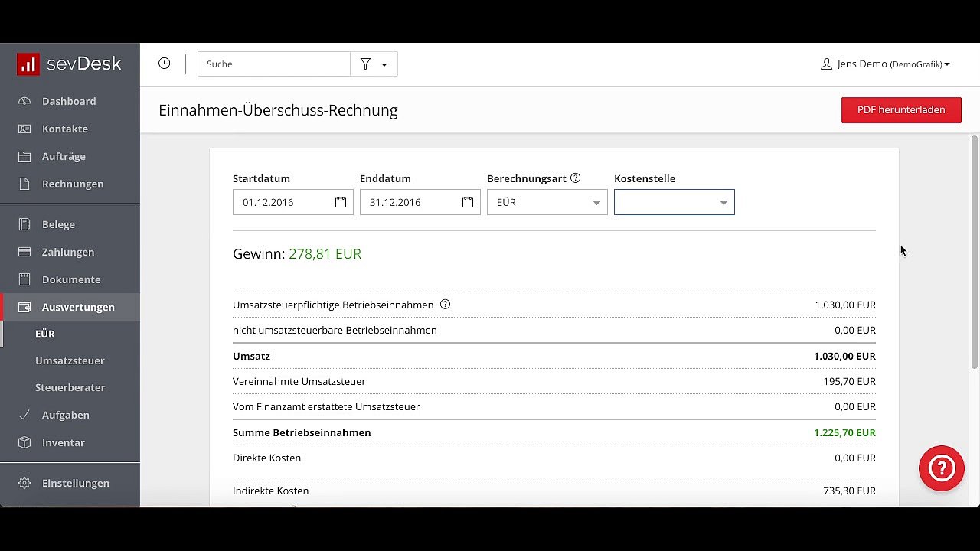This screenshot has height=551, width=980.
Task: Open the Dashboard page from the sidebar
Action: tap(69, 101)
